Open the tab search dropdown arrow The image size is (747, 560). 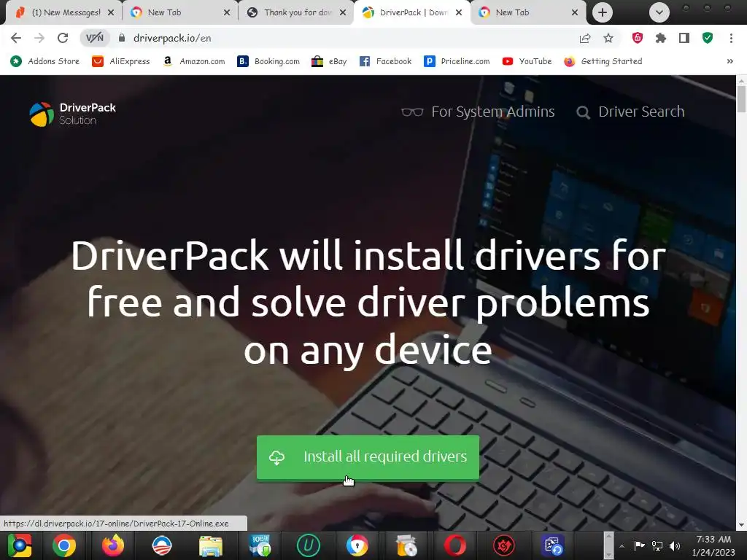(659, 12)
